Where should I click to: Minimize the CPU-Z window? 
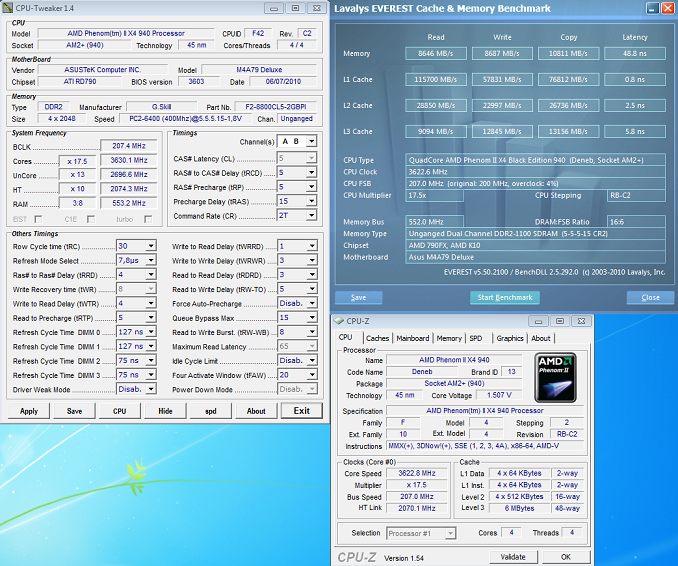point(538,321)
